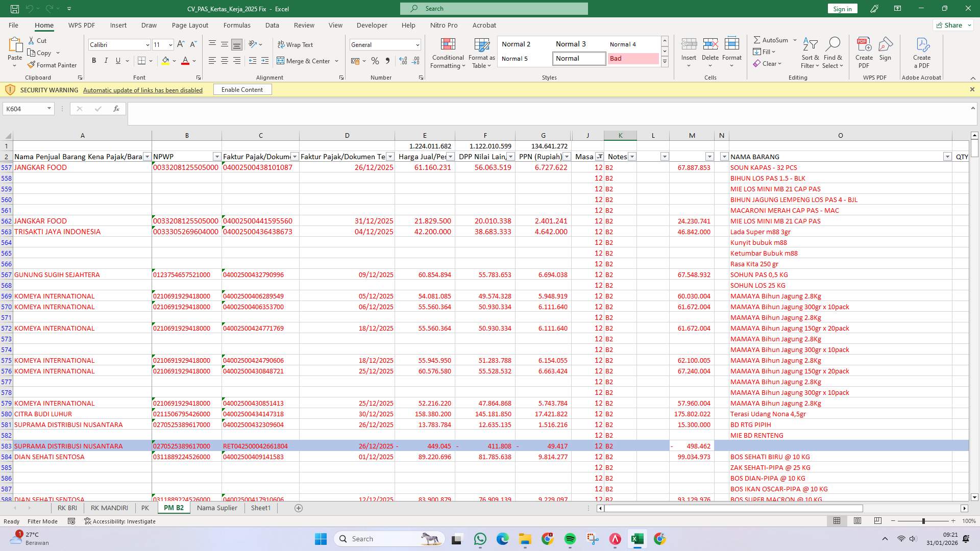Open the Formulas ribbon tab

pyautogui.click(x=237, y=25)
